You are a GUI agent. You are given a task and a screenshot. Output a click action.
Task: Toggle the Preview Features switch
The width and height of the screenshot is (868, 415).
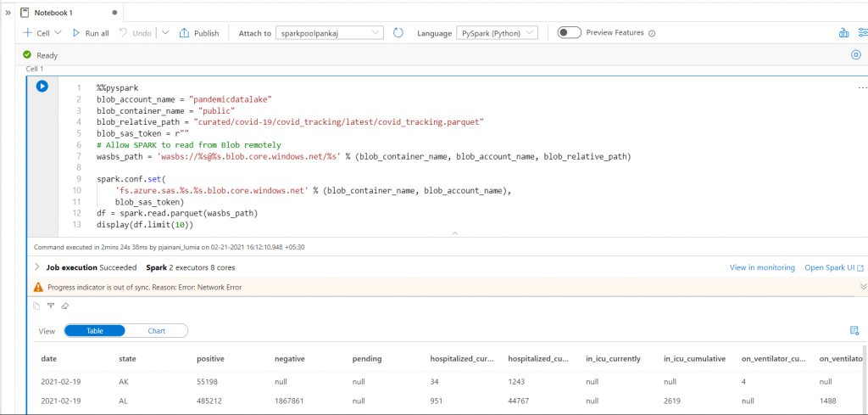tap(569, 33)
